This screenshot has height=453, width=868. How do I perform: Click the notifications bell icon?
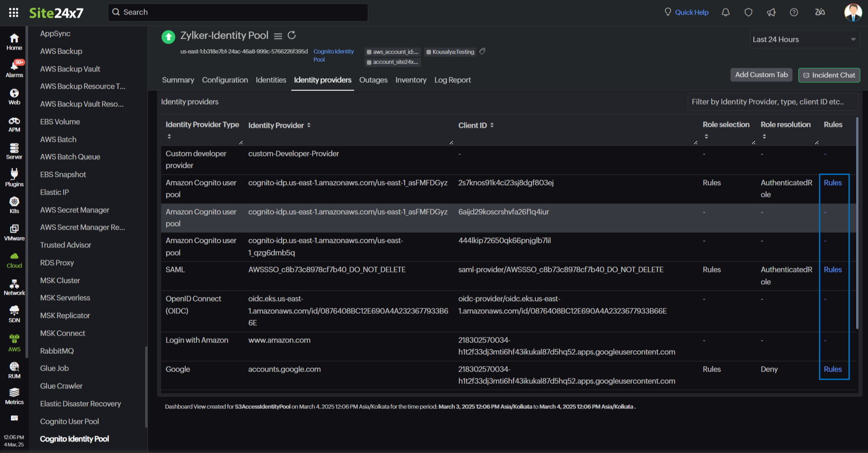(726, 12)
